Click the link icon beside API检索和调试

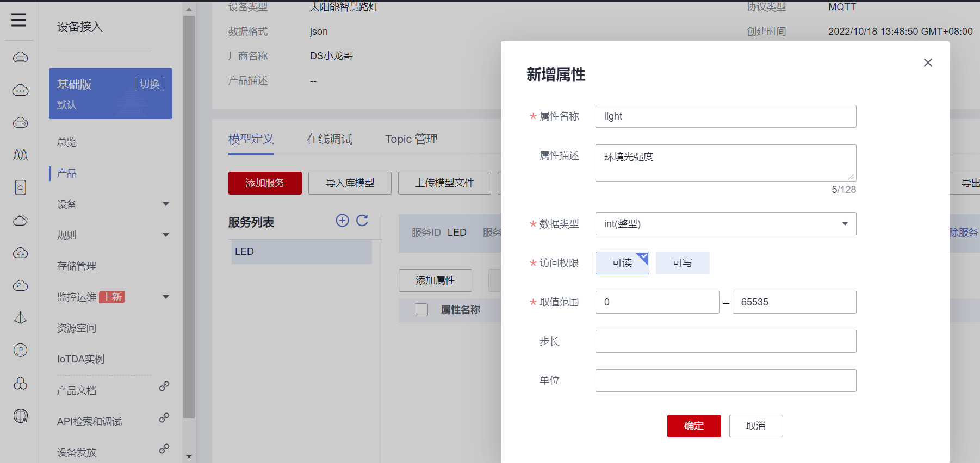tap(164, 418)
